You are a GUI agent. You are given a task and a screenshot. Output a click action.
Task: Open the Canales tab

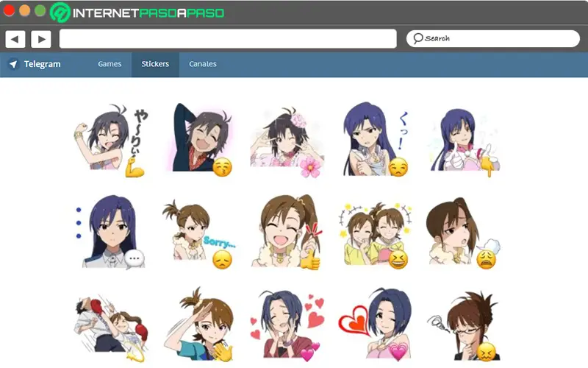(x=203, y=64)
